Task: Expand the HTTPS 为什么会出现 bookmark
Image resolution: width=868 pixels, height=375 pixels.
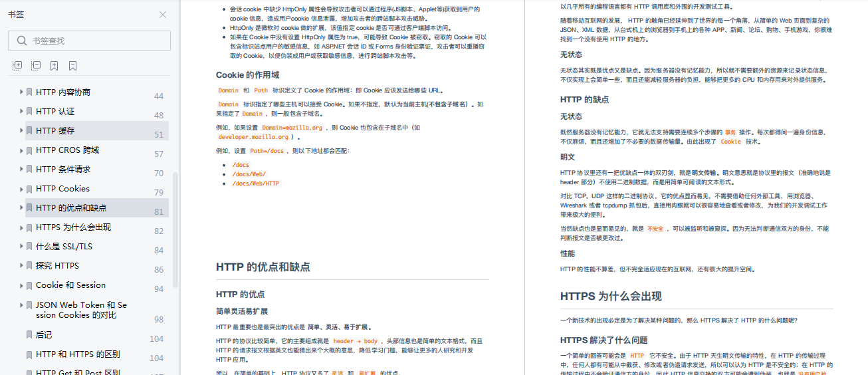Action: click(21, 227)
